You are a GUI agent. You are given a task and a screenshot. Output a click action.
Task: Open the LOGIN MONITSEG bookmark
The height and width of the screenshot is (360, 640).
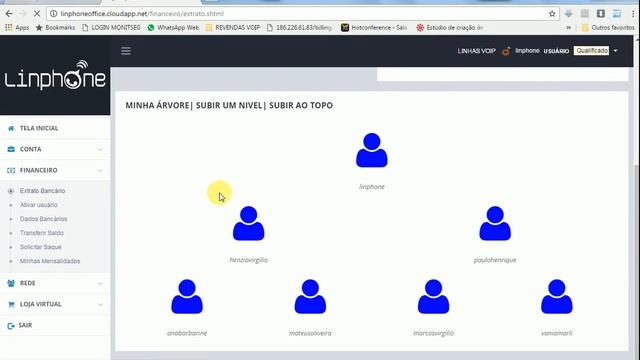[x=111, y=27]
